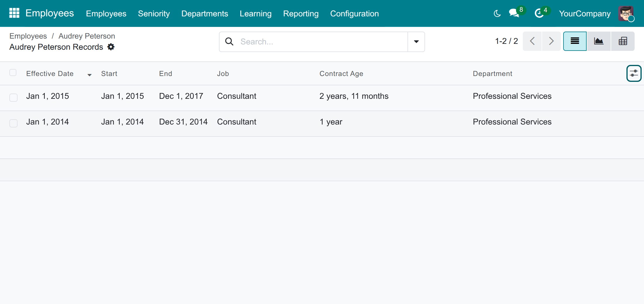Click the '1 year' contract age cell

[x=331, y=122]
